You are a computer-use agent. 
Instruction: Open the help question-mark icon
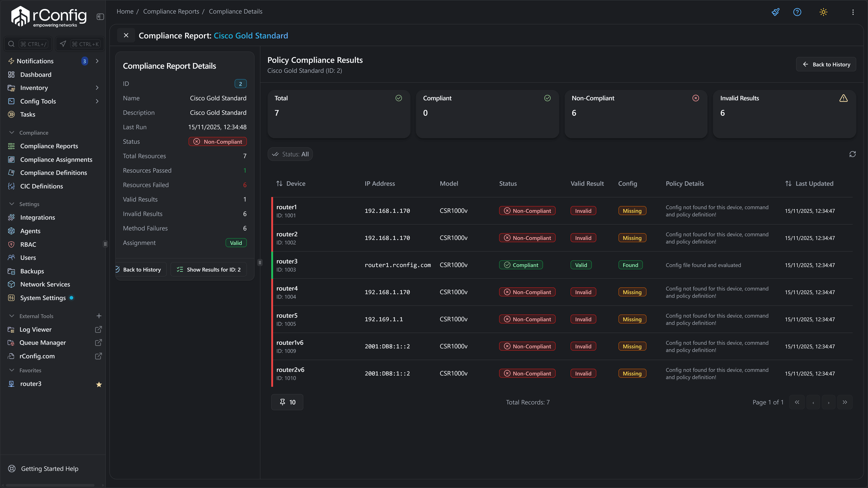pyautogui.click(x=797, y=12)
